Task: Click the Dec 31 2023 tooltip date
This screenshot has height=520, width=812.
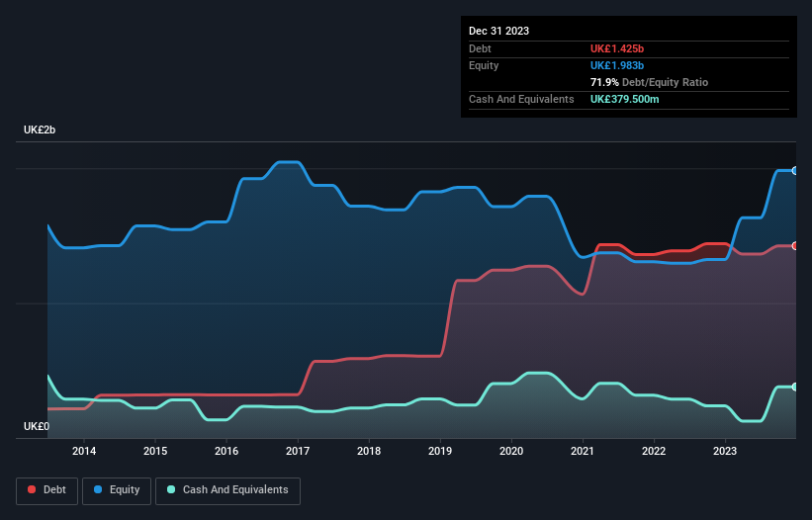Action: click(498, 31)
